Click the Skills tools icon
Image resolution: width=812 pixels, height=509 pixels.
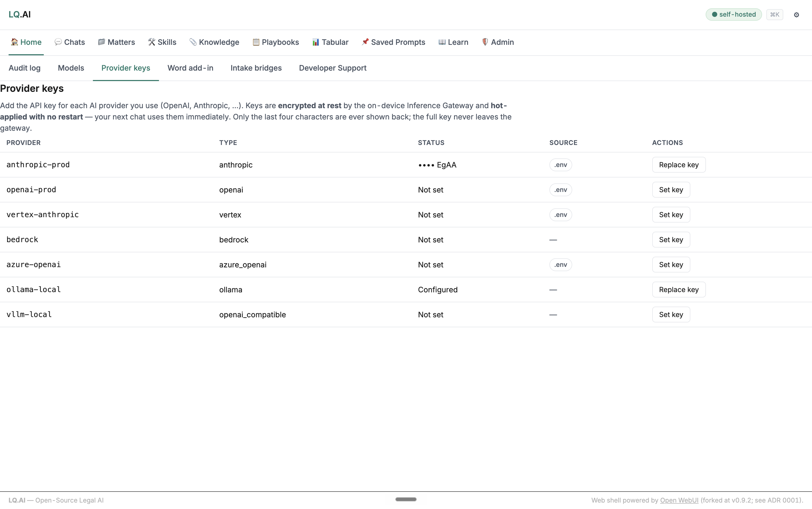pyautogui.click(x=151, y=42)
